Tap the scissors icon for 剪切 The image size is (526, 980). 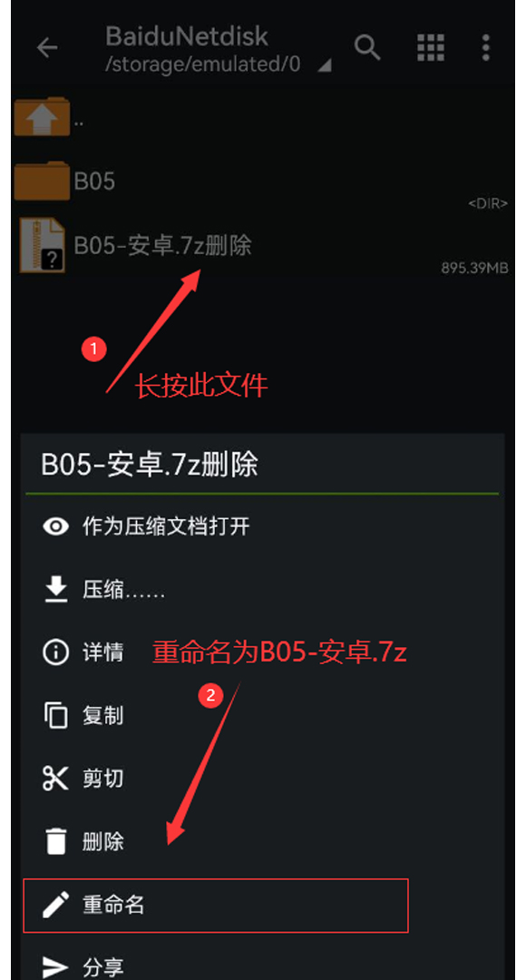(x=55, y=779)
